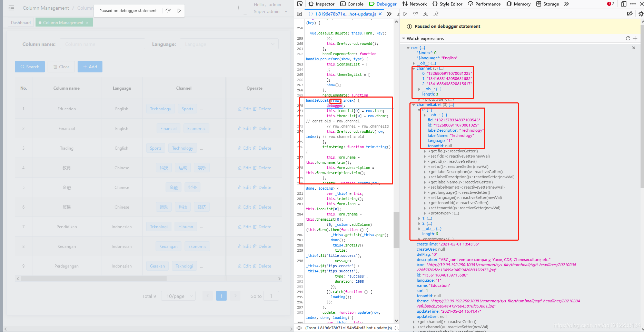
Task: Click the Go to page input
Action: [271, 296]
